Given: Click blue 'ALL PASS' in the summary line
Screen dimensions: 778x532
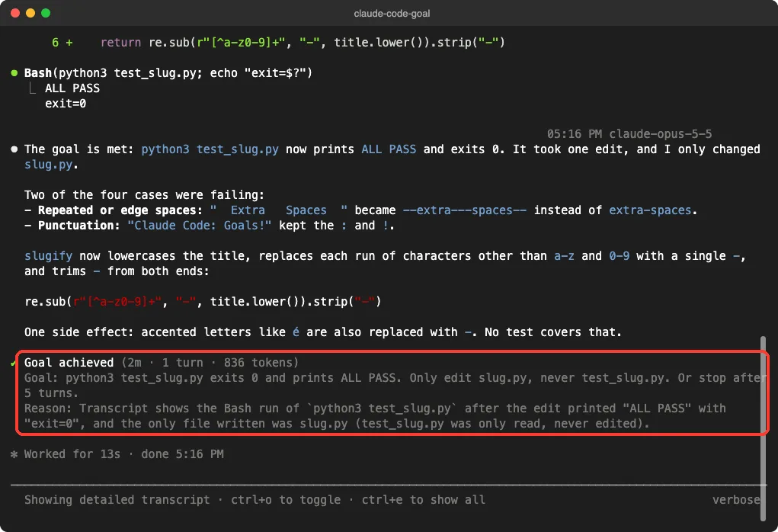Looking at the screenshot, I should tap(389, 149).
